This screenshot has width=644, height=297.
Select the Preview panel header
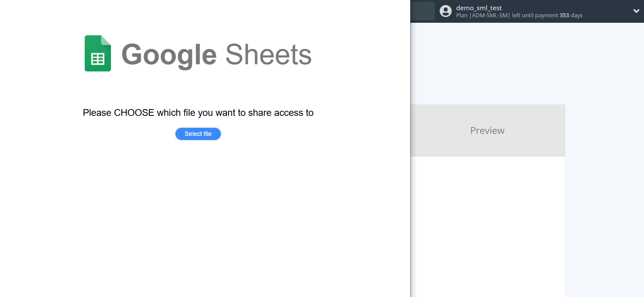coord(487,130)
